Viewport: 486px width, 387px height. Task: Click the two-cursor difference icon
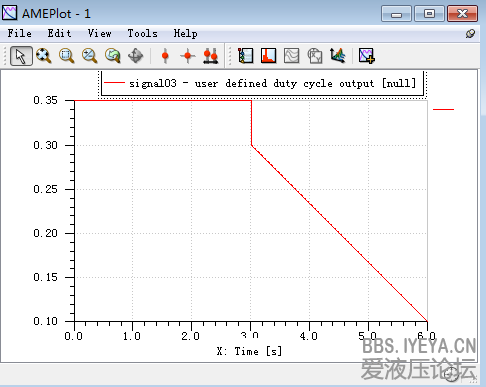point(210,56)
